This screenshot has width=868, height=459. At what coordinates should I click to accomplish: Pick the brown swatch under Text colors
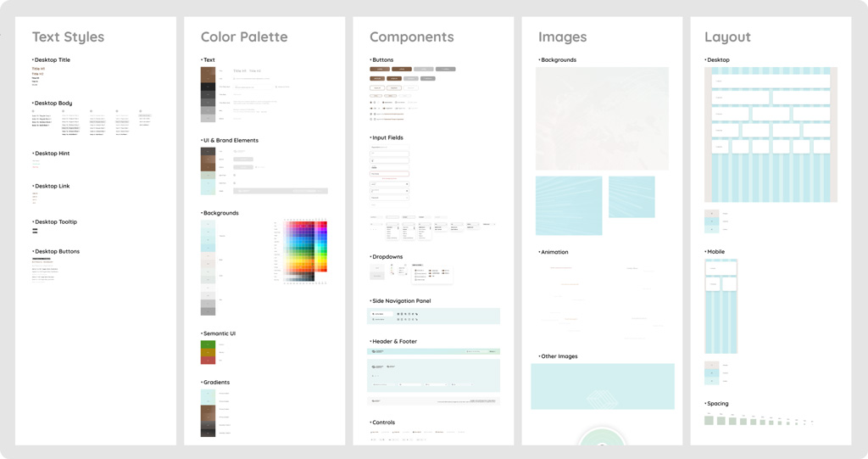click(208, 76)
